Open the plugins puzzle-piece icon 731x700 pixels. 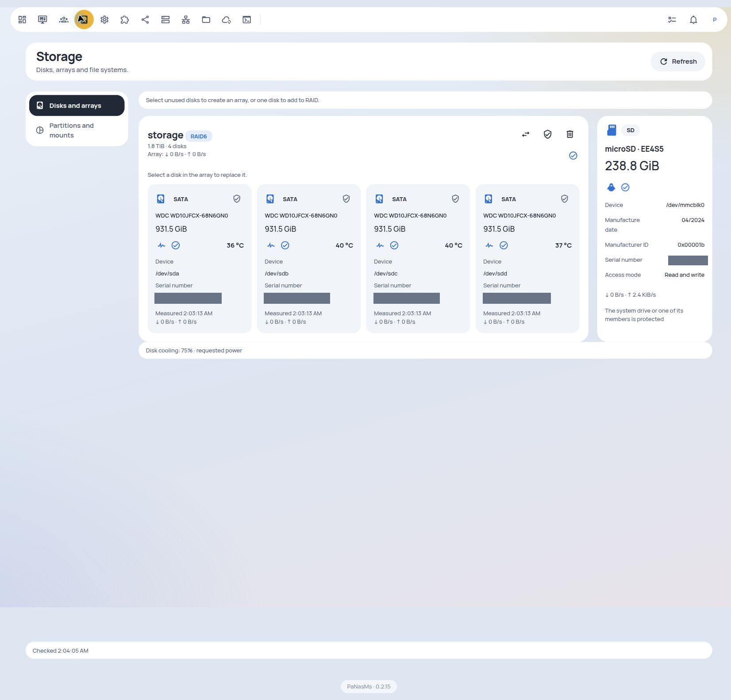pyautogui.click(x=125, y=19)
